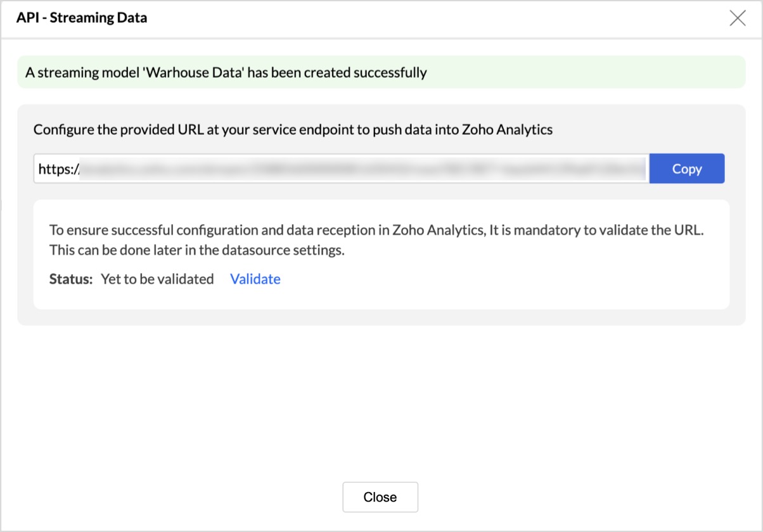Click the bold 'Status:' label
This screenshot has width=763, height=532.
point(71,279)
